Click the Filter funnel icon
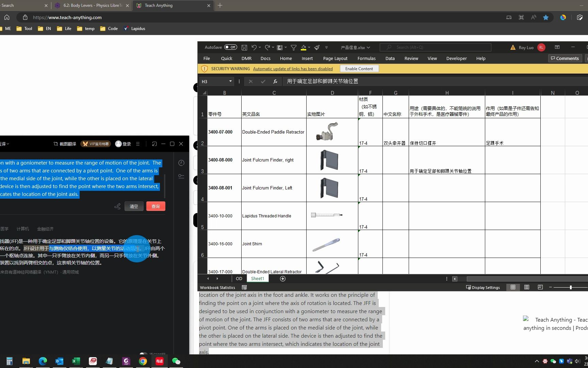Screen dimensions: 588x368 [x=293, y=47]
